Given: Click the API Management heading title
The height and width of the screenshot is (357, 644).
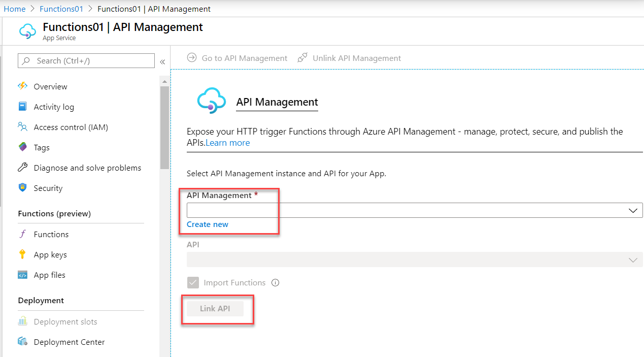Looking at the screenshot, I should 277,102.
